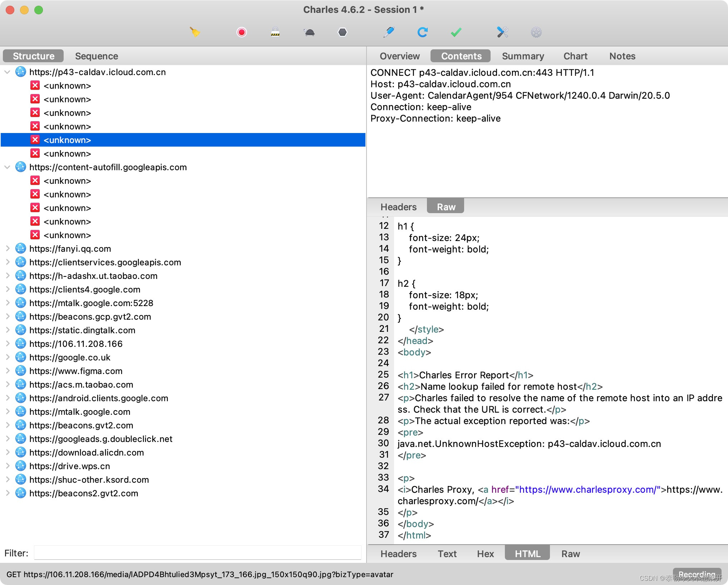Open the Overview tab

coord(399,56)
